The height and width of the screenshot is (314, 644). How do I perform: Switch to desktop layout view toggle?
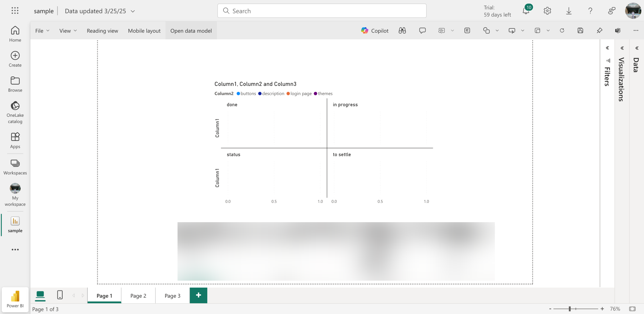click(x=40, y=295)
